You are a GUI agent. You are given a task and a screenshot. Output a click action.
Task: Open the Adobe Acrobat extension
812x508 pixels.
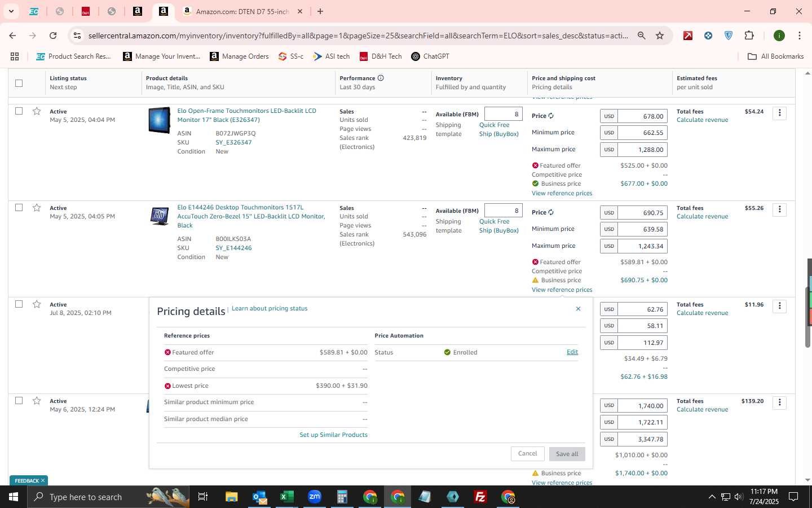tap(688, 36)
